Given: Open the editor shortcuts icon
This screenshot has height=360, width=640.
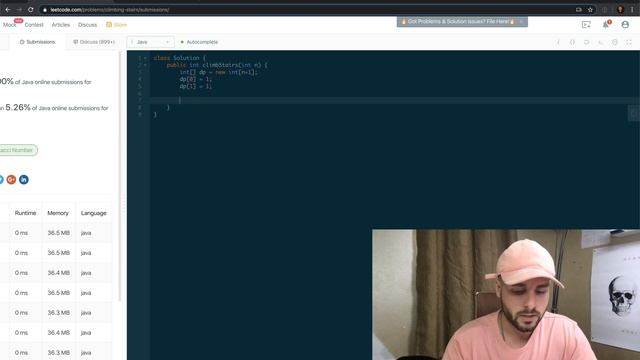Looking at the screenshot, I should point(600,42).
